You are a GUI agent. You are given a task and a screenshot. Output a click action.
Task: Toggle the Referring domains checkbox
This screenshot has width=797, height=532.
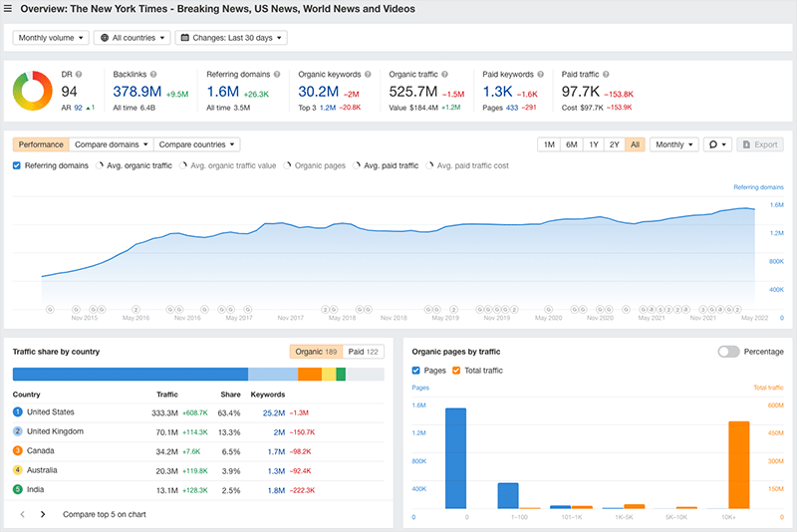coord(17,165)
